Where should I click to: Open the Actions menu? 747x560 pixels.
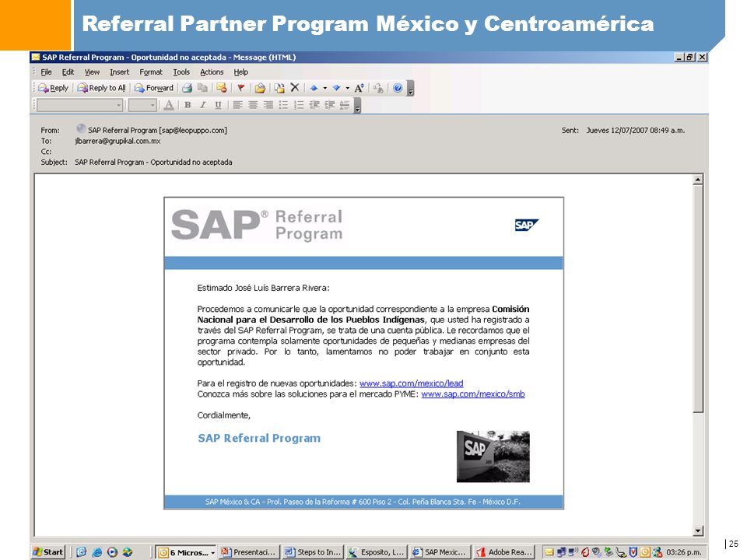(x=212, y=72)
